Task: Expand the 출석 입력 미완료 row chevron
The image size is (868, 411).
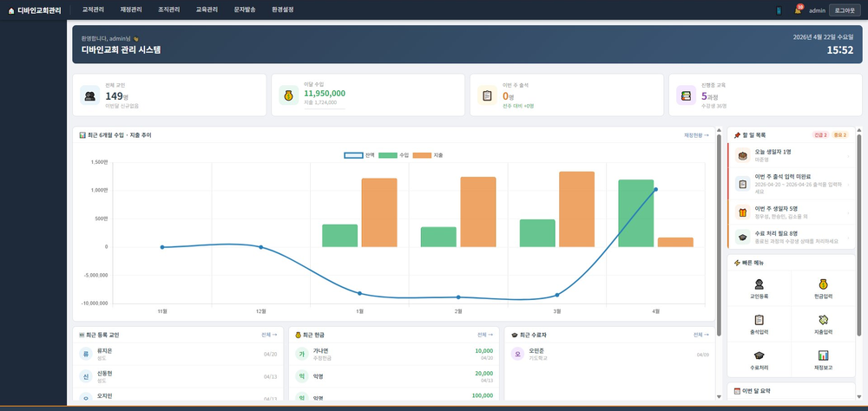Action: (848, 184)
